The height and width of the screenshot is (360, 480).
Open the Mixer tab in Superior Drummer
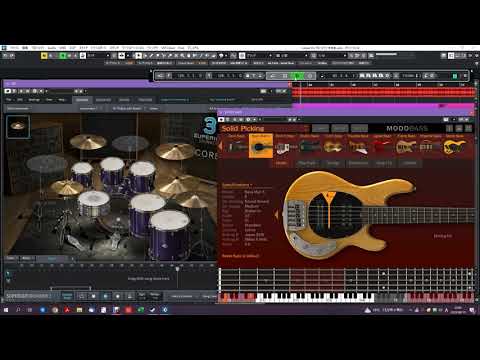click(x=124, y=100)
